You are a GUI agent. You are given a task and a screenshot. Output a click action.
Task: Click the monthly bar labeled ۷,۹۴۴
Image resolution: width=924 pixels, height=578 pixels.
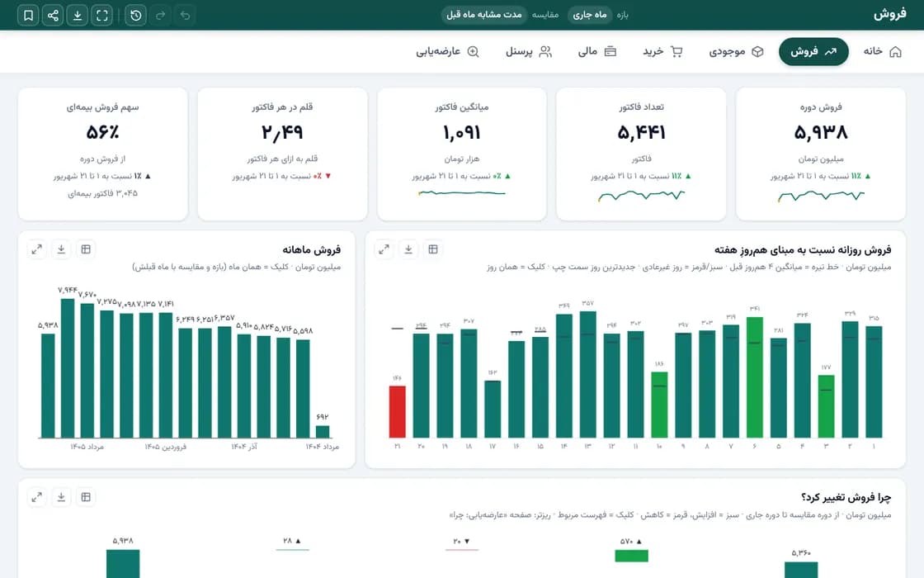(x=68, y=368)
